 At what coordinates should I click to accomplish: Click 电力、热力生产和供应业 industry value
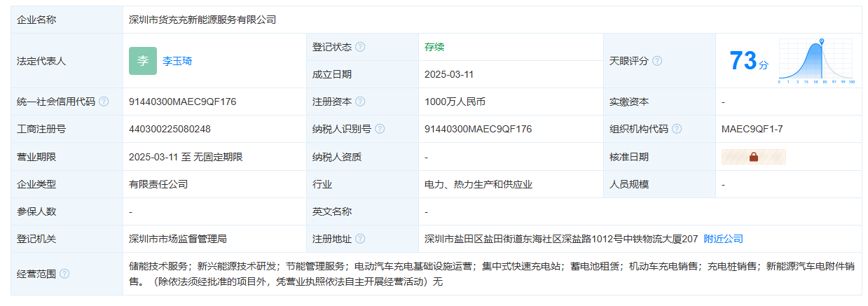[x=478, y=184]
